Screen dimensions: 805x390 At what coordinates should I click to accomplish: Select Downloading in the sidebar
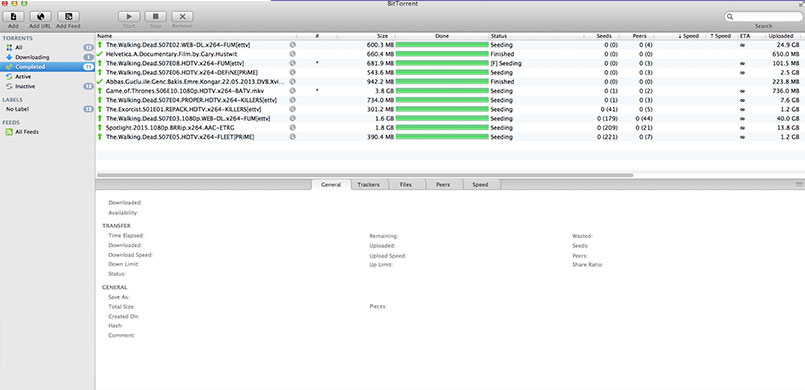point(47,57)
